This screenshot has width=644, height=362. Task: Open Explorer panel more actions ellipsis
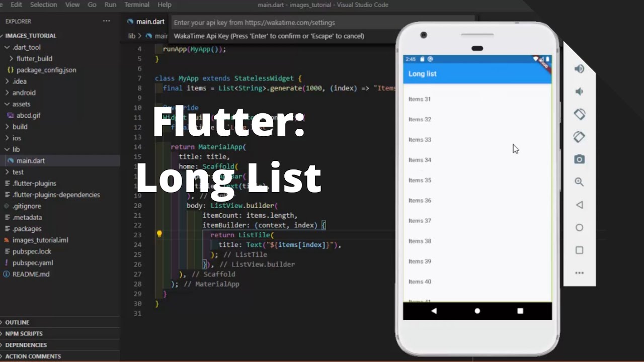click(x=106, y=21)
